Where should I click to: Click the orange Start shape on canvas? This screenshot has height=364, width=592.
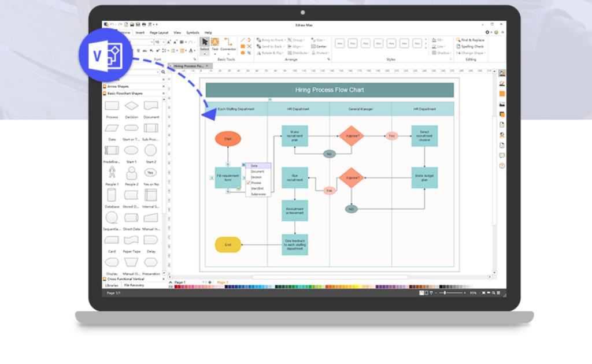[x=228, y=139]
